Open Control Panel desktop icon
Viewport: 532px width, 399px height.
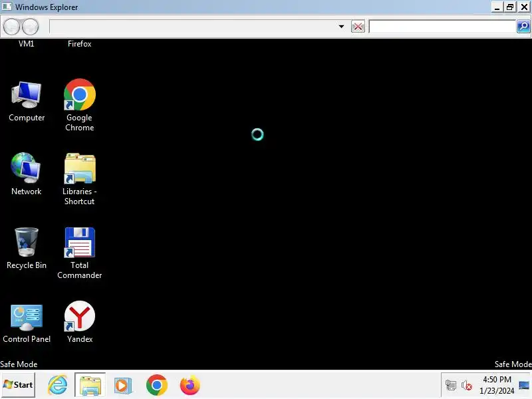(x=27, y=323)
